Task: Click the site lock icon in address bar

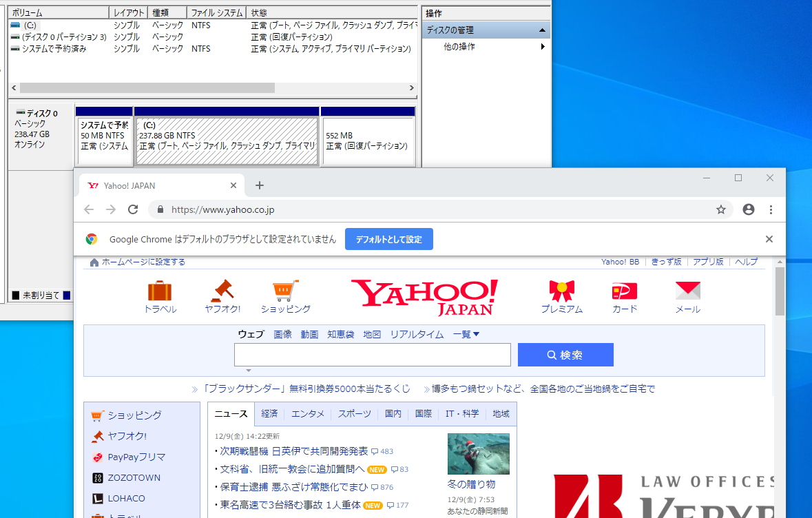Action: click(160, 209)
